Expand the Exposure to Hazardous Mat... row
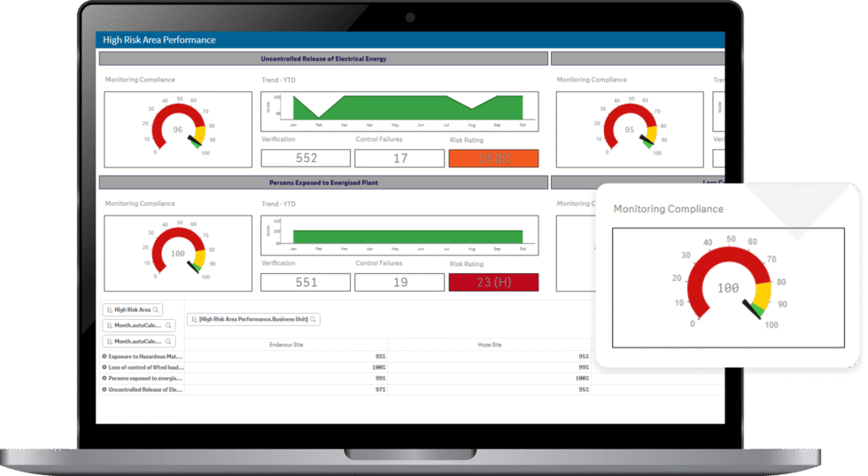This screenshot has height=476, width=868. [x=105, y=356]
